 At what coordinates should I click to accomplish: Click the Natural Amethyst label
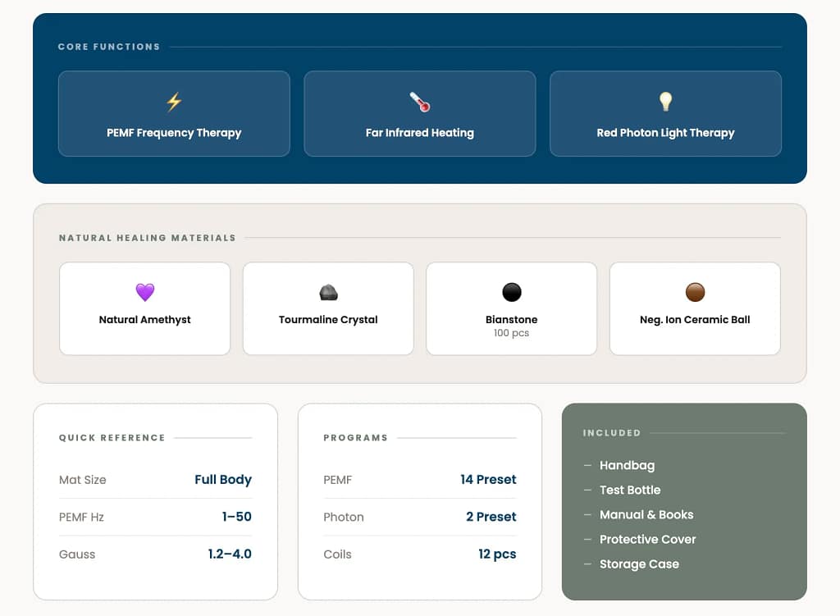click(144, 320)
